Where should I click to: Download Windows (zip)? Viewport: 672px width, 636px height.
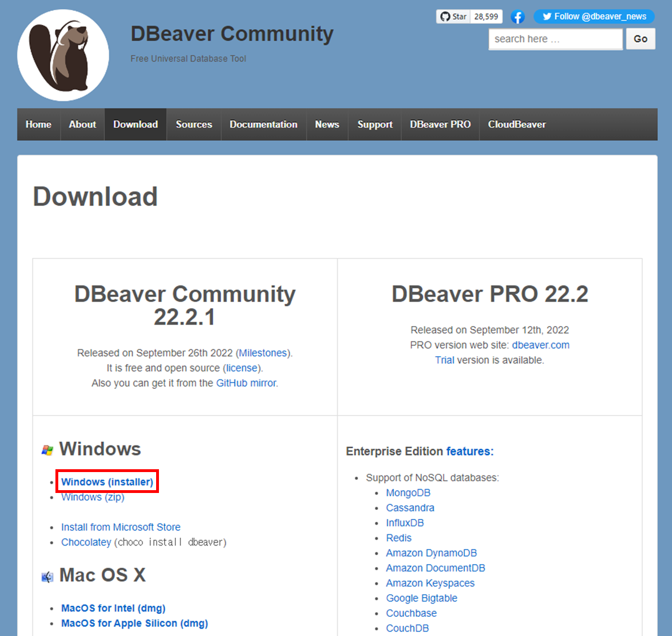[93, 497]
